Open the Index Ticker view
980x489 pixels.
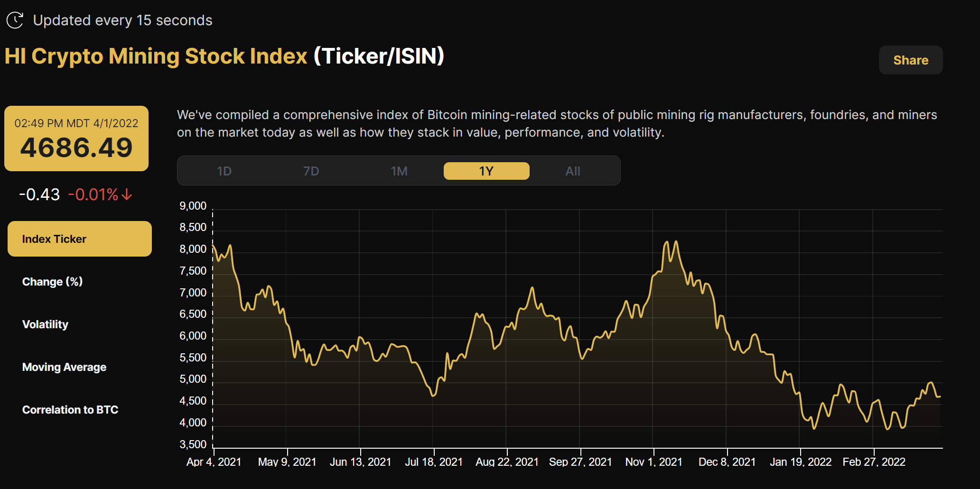click(x=80, y=239)
